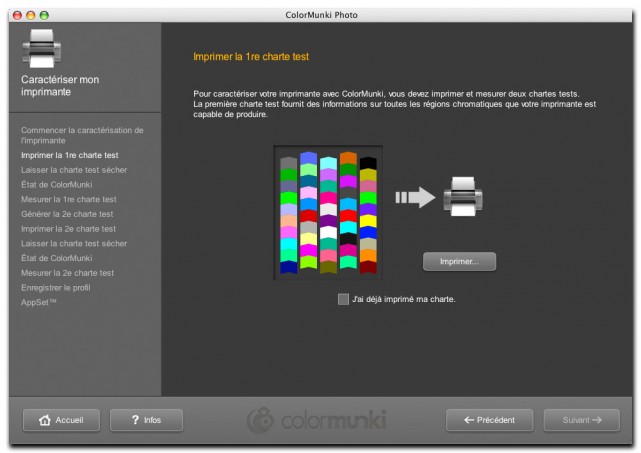Click the orange 'Imprimer la 1re charte test' title
The height and width of the screenshot is (453, 641).
point(251,57)
